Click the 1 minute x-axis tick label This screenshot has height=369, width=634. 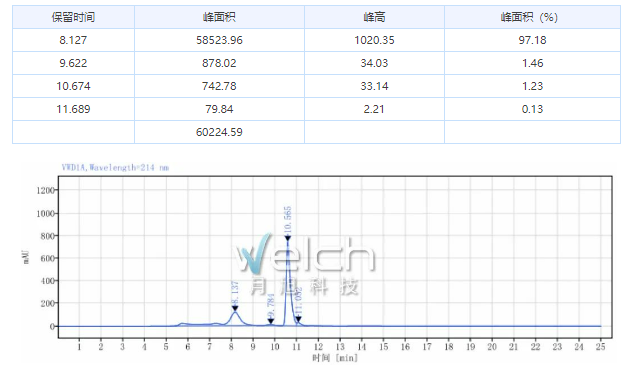coord(79,347)
